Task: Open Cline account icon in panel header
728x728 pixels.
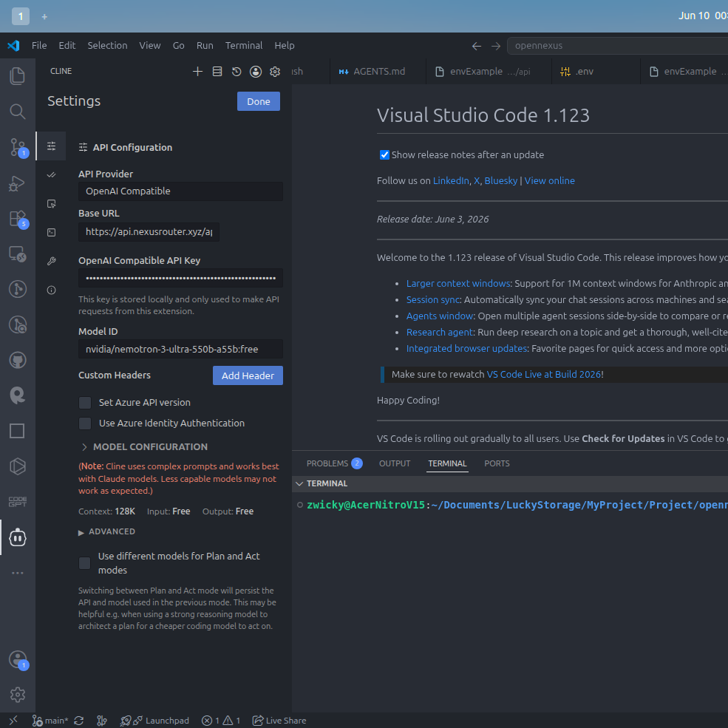Action: [x=256, y=72]
